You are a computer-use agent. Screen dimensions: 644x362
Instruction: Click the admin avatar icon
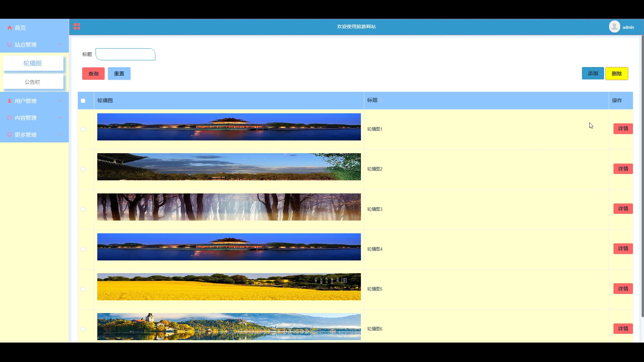(614, 27)
